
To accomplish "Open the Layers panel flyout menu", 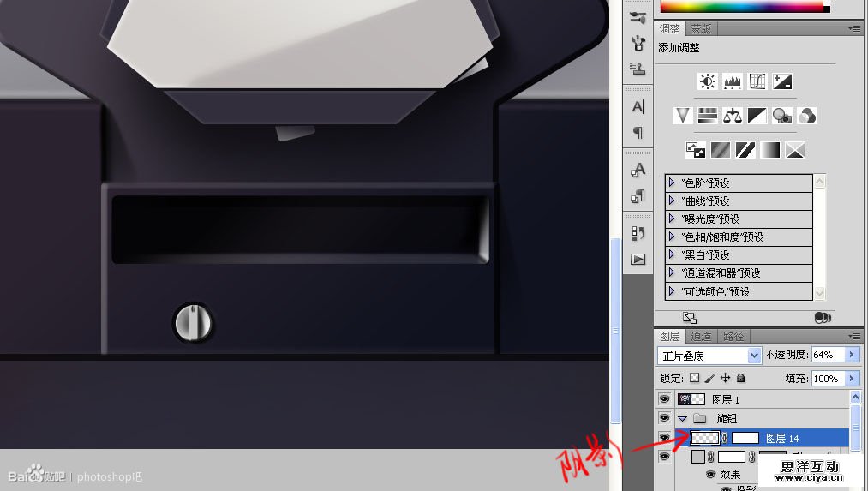I will [854, 336].
